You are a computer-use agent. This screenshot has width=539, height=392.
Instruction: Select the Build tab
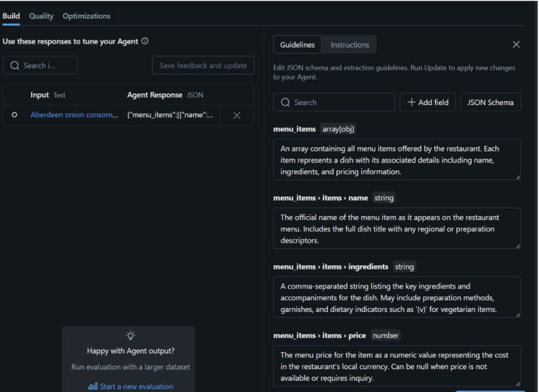tap(11, 16)
